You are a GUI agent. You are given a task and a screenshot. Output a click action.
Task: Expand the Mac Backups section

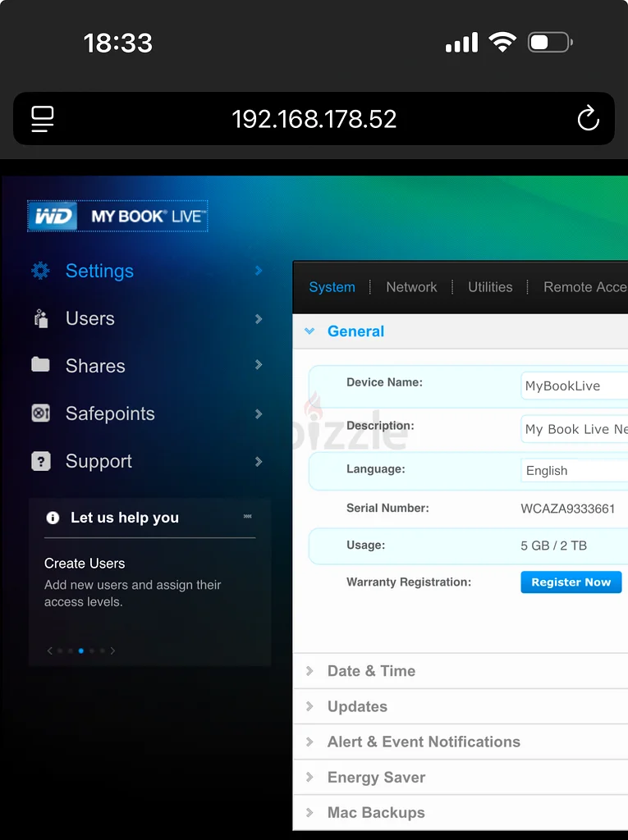pos(461,813)
